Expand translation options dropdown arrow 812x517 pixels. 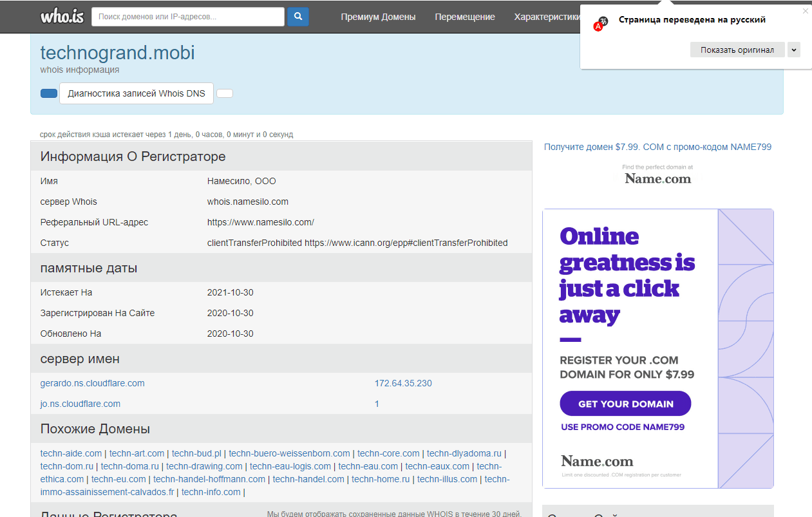click(x=793, y=50)
